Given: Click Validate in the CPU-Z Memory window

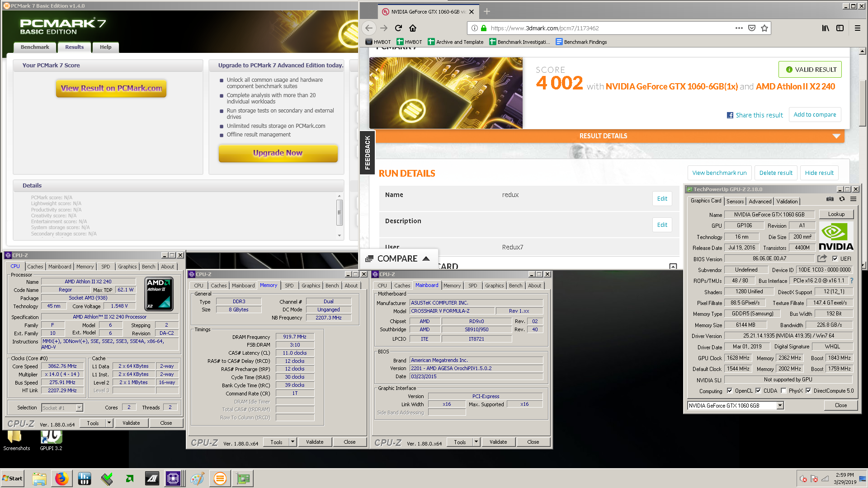Looking at the screenshot, I should pyautogui.click(x=315, y=442).
